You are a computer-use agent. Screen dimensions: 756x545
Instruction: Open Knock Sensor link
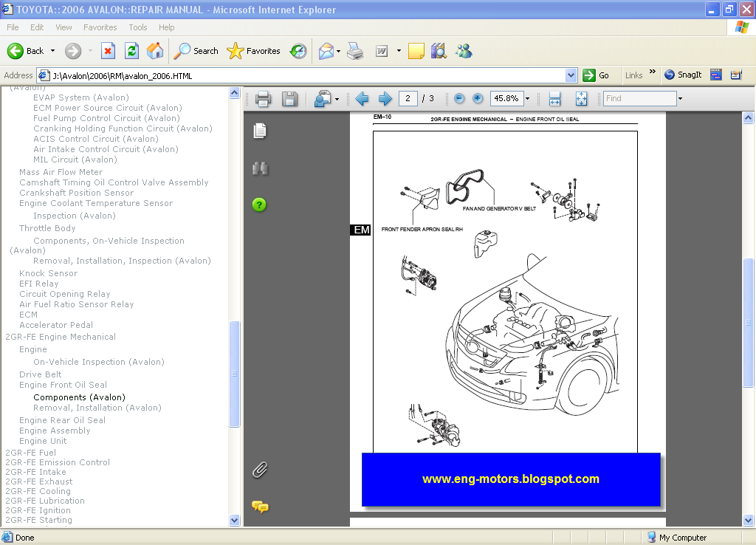(x=48, y=273)
